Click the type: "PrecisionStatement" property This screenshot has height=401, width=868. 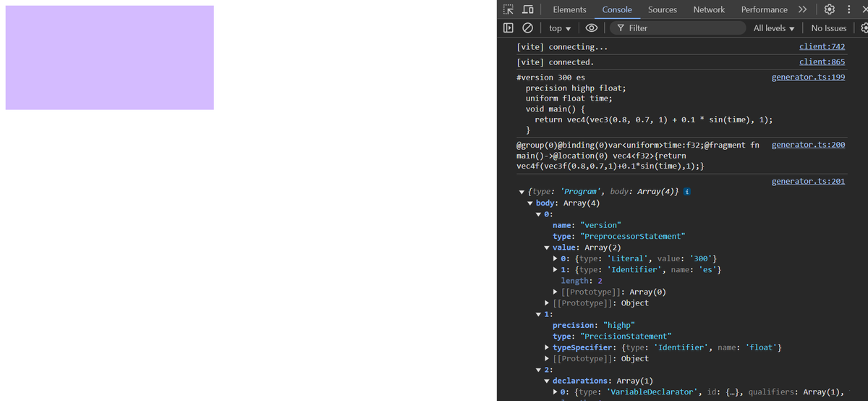tap(612, 337)
